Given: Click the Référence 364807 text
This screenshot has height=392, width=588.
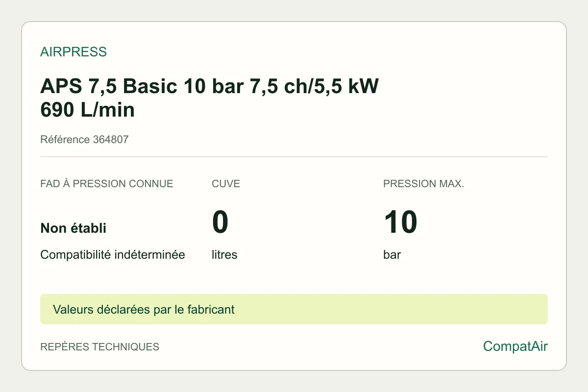Looking at the screenshot, I should [x=84, y=140].
